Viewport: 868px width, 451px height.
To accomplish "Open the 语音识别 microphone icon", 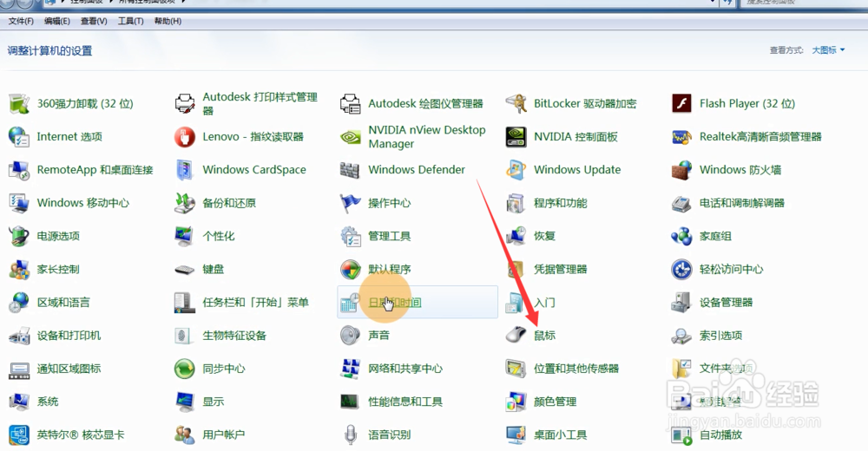I will click(351, 435).
